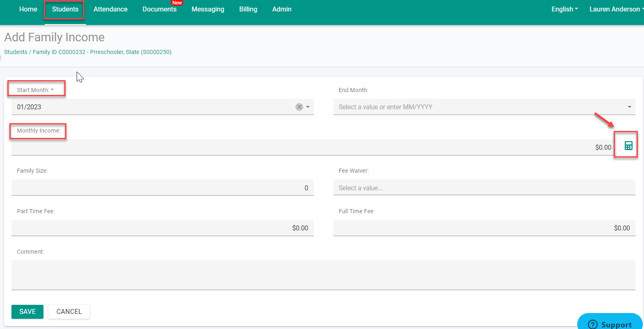Open the Family ID C0000232 breadcrumb link
Image resolution: width=644 pixels, height=329 pixels.
(x=59, y=52)
